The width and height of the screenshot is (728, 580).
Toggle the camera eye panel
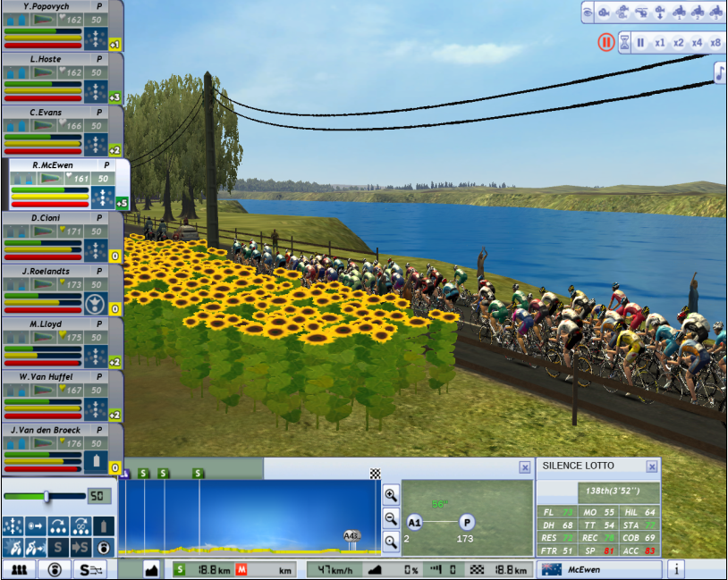click(588, 13)
